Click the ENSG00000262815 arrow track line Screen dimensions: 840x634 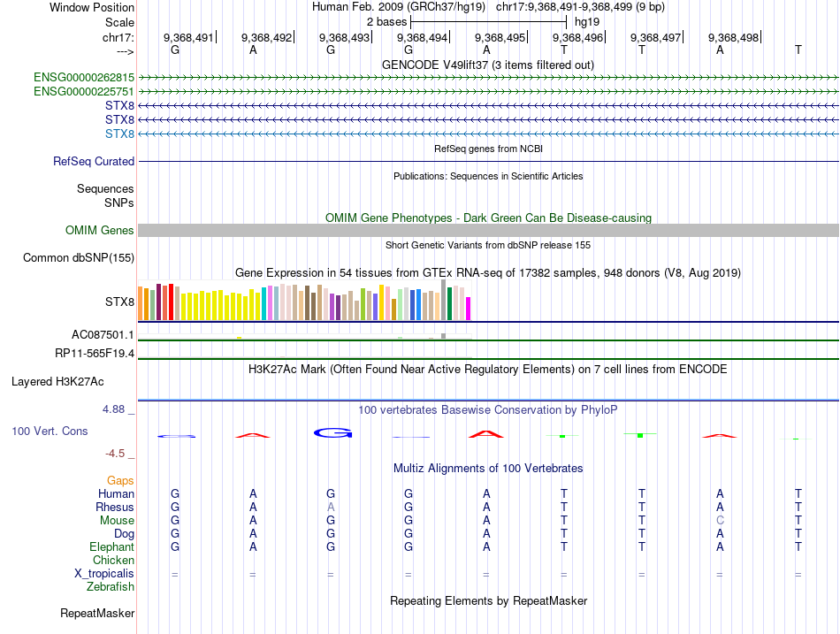click(x=488, y=77)
